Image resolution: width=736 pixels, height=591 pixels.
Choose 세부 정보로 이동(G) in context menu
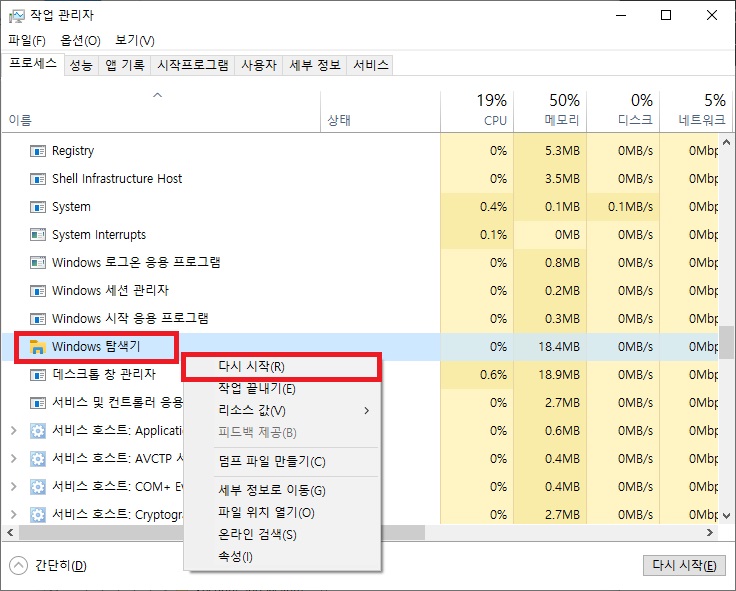pos(281,491)
